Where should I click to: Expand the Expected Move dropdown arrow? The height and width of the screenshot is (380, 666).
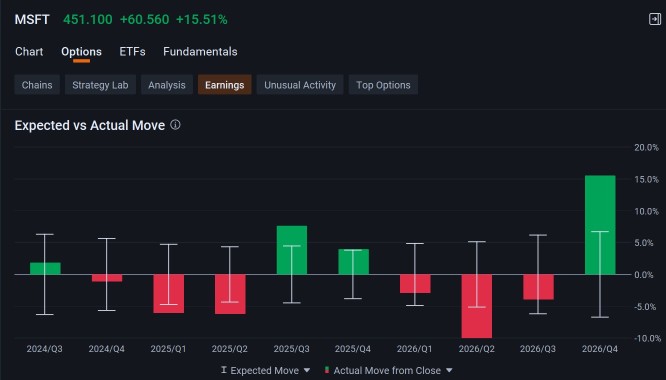[x=307, y=371]
